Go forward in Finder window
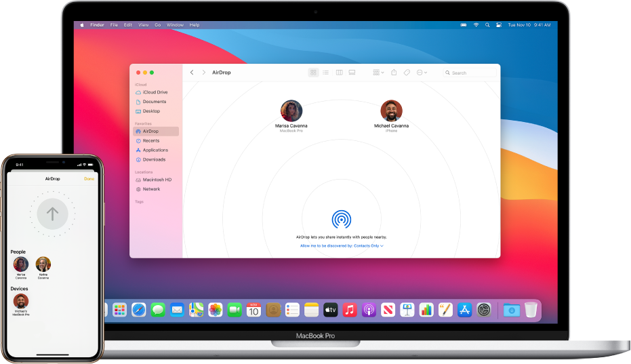The height and width of the screenshot is (364, 631). [203, 73]
